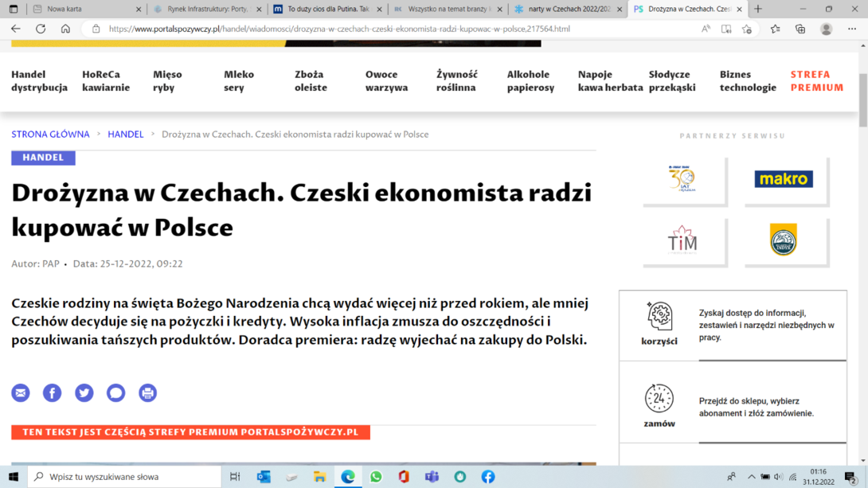
Task: Open the STREFA PREMIUM section
Action: point(817,80)
